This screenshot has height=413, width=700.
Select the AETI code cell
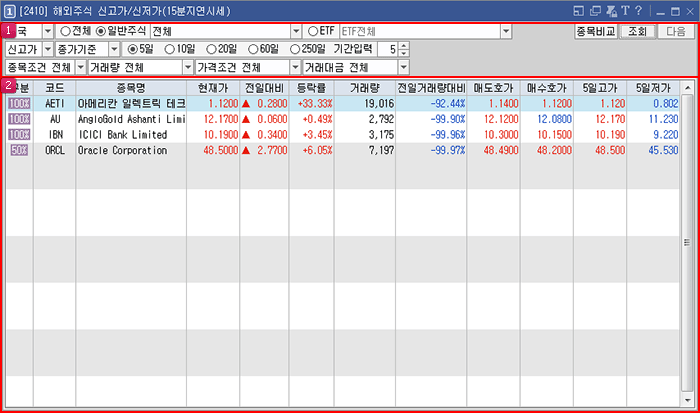(54, 104)
